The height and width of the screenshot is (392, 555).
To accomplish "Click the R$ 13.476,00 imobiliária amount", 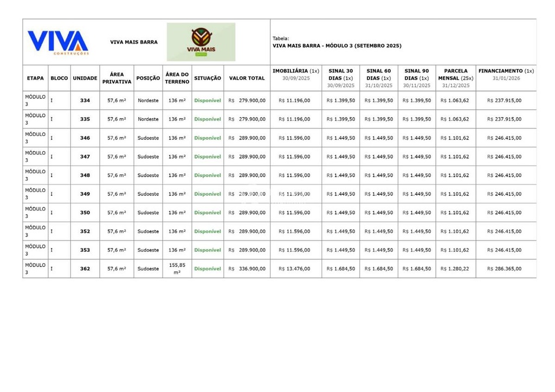I will pyautogui.click(x=294, y=269).
